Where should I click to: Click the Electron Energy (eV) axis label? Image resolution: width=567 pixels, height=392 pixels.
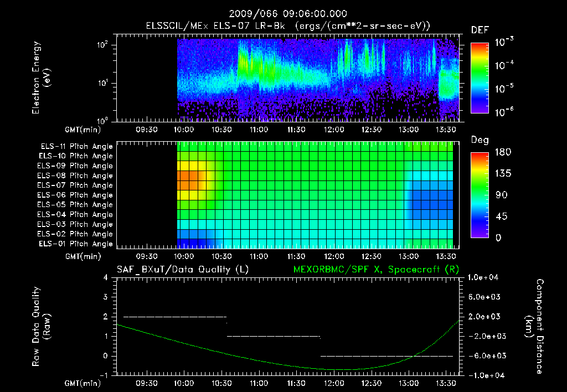[x=41, y=78]
